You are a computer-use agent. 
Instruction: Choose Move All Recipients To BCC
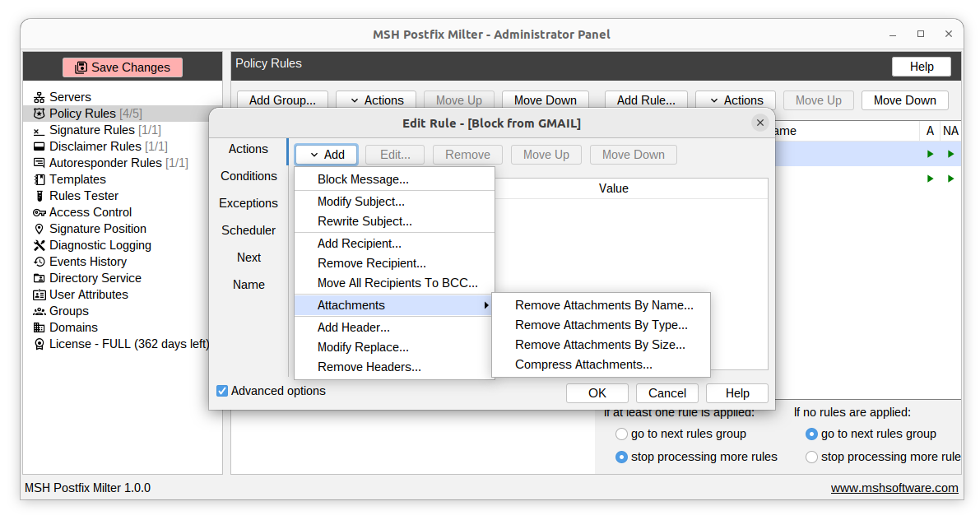click(394, 283)
